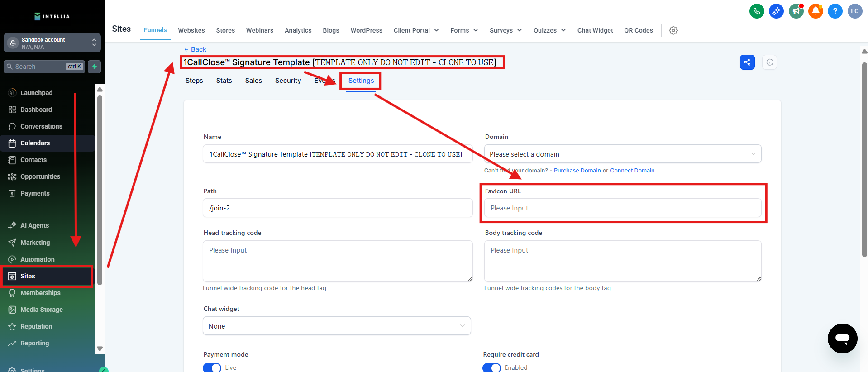Open the megaphone announcements icon
Screen dimensions: 868x372
point(796,11)
